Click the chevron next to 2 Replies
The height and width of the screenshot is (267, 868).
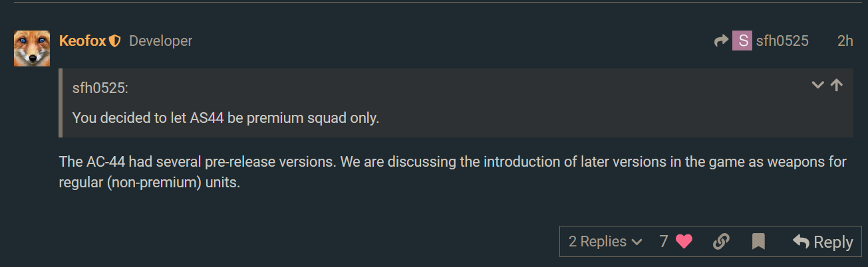637,242
